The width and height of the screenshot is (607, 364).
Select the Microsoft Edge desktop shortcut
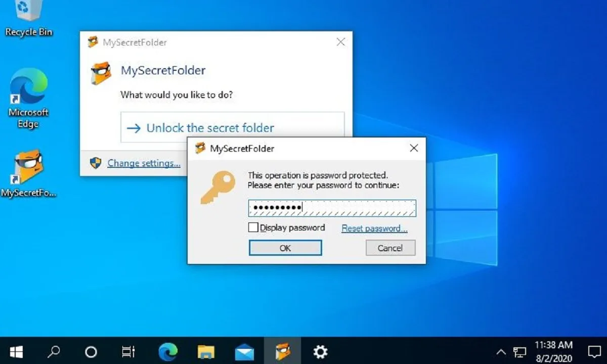pyautogui.click(x=29, y=98)
